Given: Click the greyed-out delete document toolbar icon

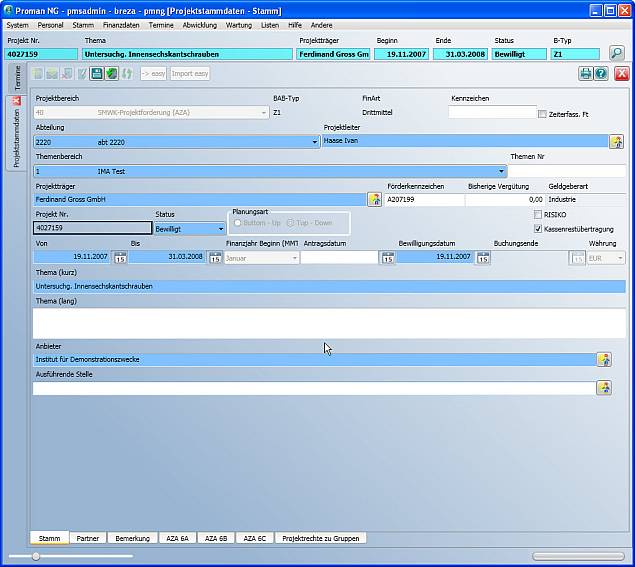Looking at the screenshot, I should tap(67, 74).
